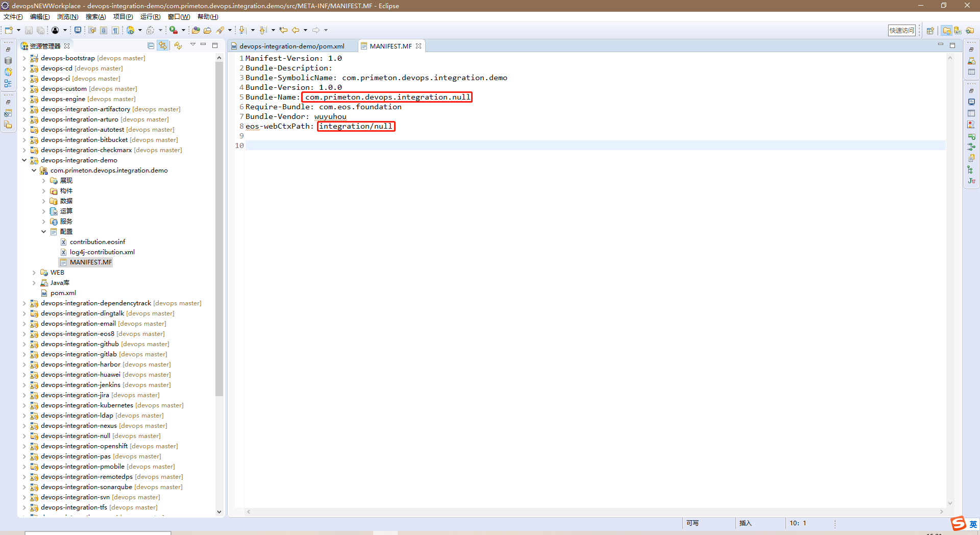Viewport: 980px width, 535px height.
Task: Click the Run with red toolbox icon
Action: click(x=174, y=31)
